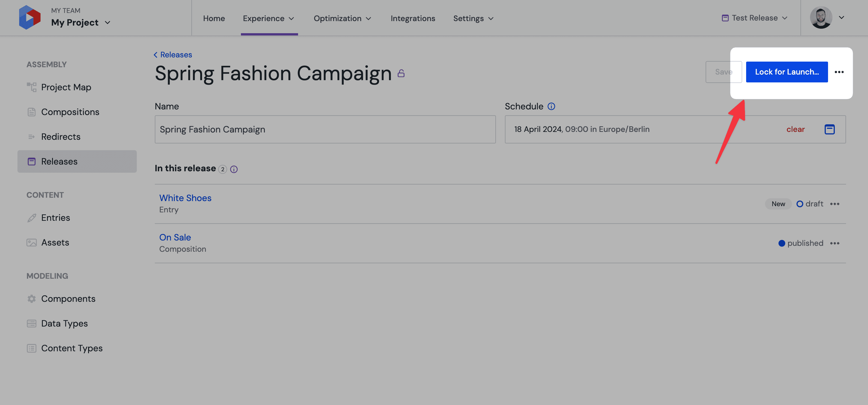
Task: Click the Project Map sidebar icon
Action: point(32,87)
